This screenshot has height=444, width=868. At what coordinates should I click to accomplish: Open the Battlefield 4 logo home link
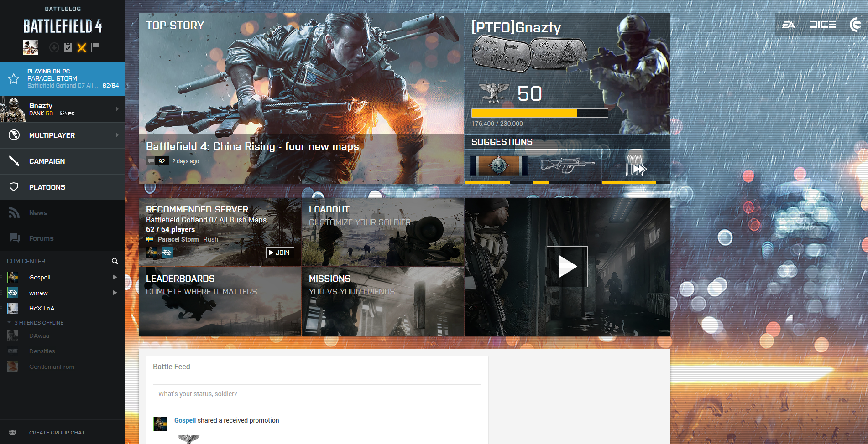[63, 26]
